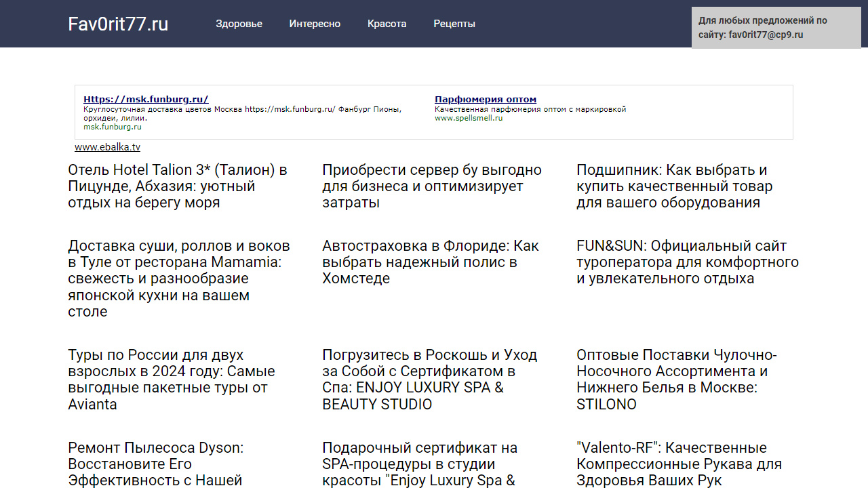Viewport: 868px width, 488px height.
Task: Open the FUN&SUN tour operator article
Action: click(687, 262)
